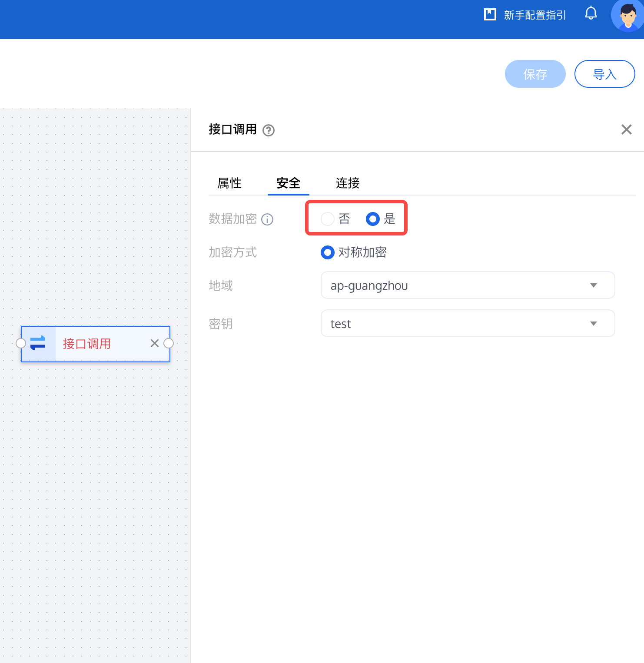Screen dimensions: 644x663
Task: Open 新手配置指引 guide link
Action: (x=534, y=15)
